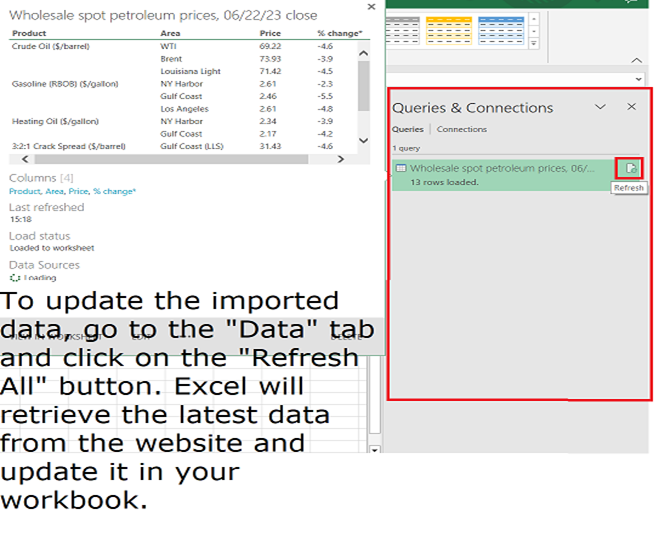Switch to the Connections tab
This screenshot has width=659, height=552.
(461, 129)
